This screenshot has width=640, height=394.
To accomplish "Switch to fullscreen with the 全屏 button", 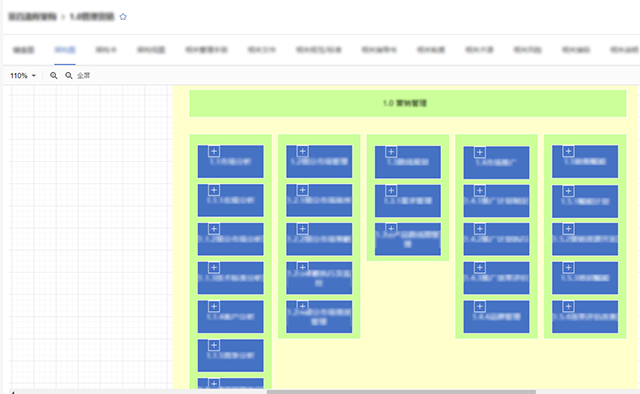I will coord(84,76).
